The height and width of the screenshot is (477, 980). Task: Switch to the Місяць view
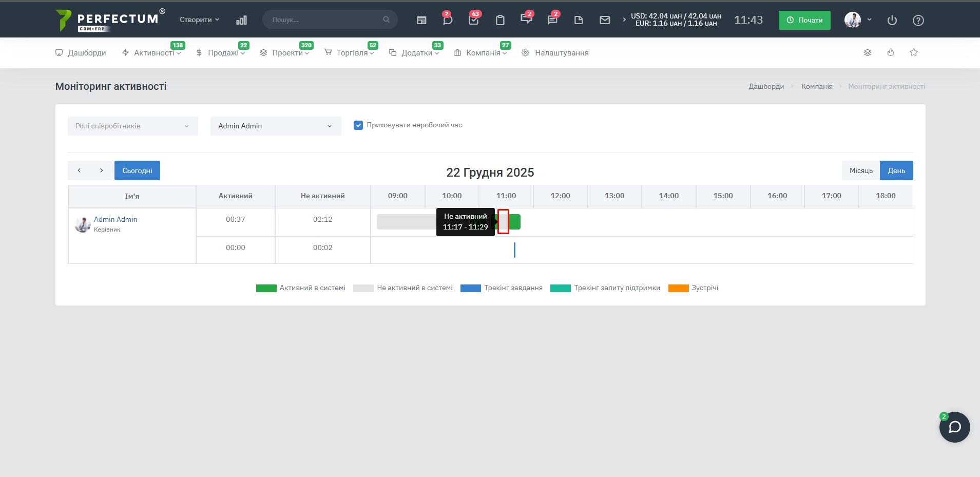pyautogui.click(x=860, y=170)
